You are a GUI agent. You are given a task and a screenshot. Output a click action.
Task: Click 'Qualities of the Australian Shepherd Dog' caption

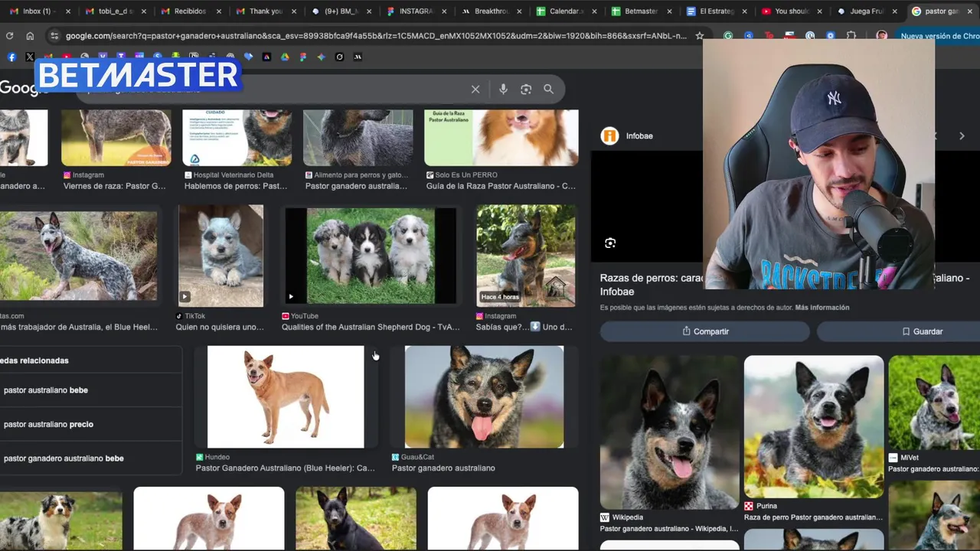[371, 328]
